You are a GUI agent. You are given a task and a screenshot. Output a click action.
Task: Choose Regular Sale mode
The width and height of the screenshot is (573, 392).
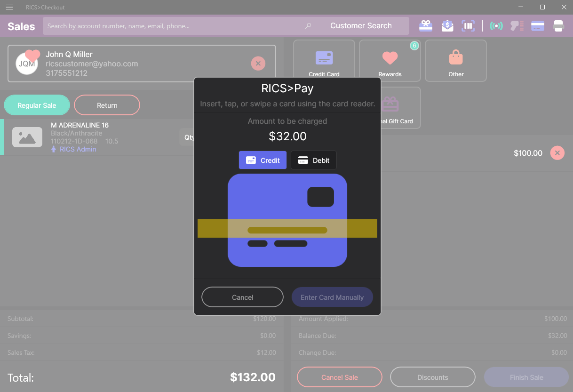(37, 105)
